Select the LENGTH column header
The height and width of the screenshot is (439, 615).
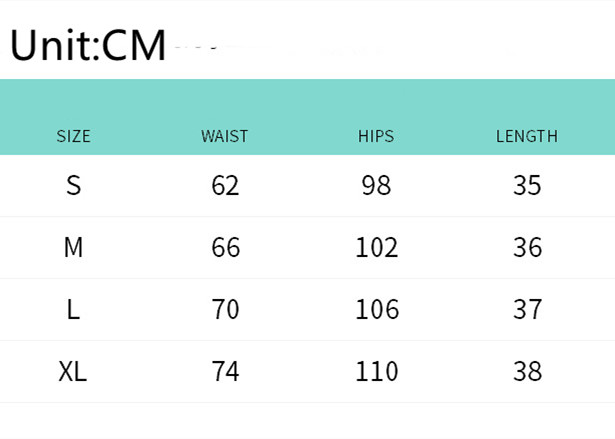click(527, 136)
